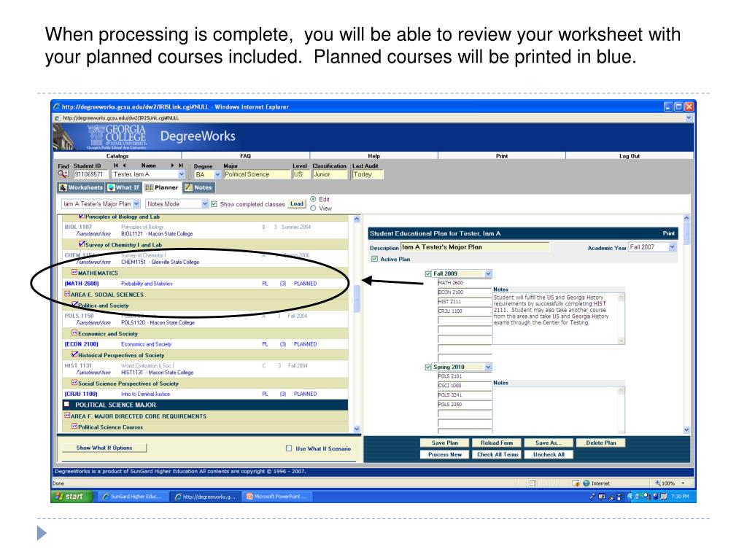Open the address bar dropdown arrow
Image resolution: width=747 pixels, height=560 pixels.
(x=689, y=117)
